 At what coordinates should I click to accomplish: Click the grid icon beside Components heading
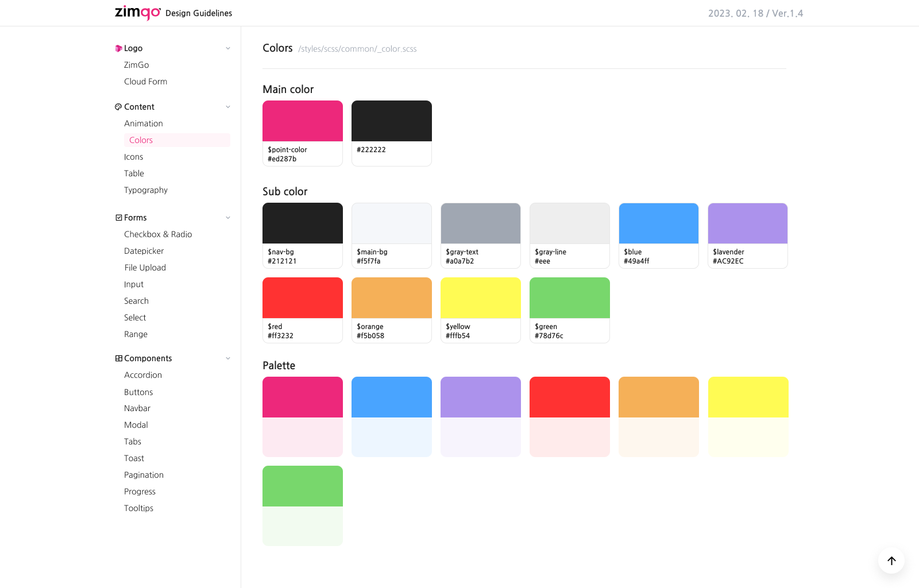click(x=118, y=358)
